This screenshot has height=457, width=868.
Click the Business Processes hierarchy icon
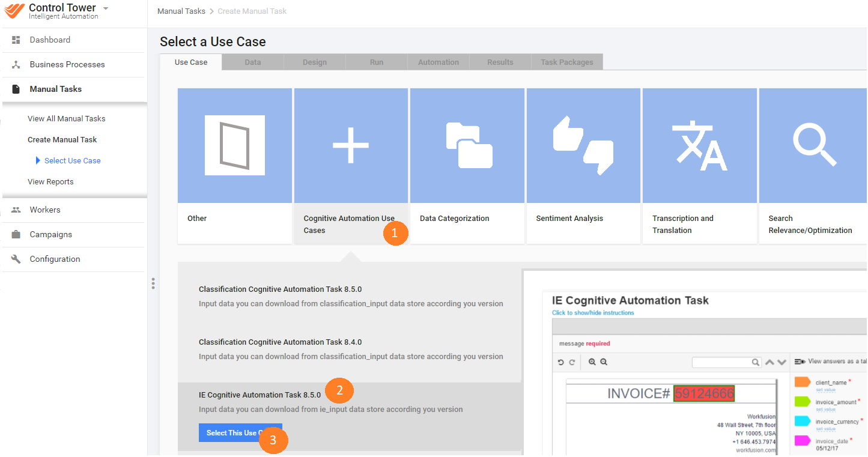click(x=16, y=64)
